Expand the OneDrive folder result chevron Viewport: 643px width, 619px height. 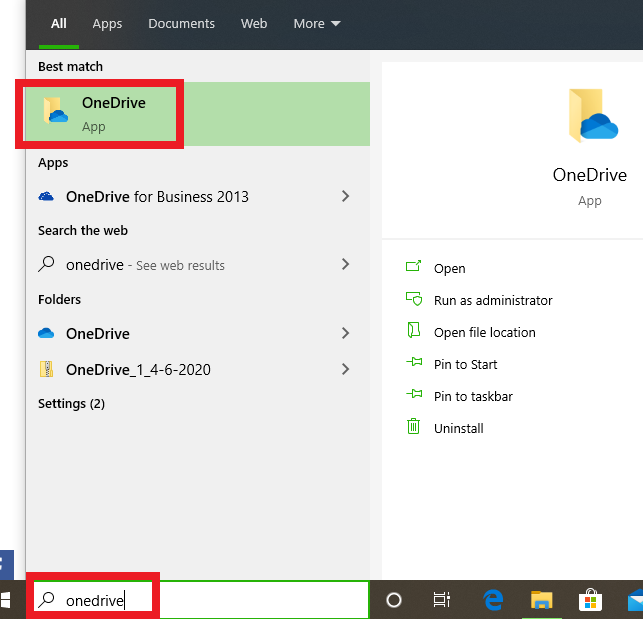pyautogui.click(x=345, y=333)
